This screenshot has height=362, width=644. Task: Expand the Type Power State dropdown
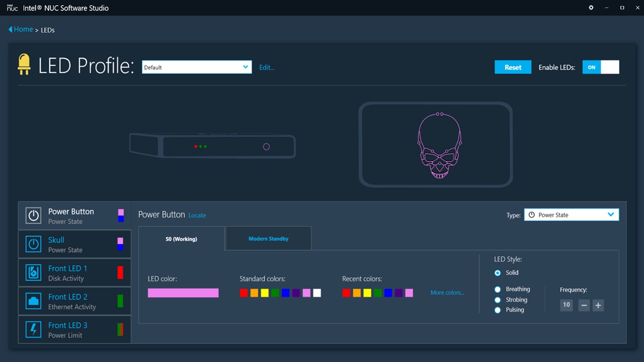tap(571, 215)
